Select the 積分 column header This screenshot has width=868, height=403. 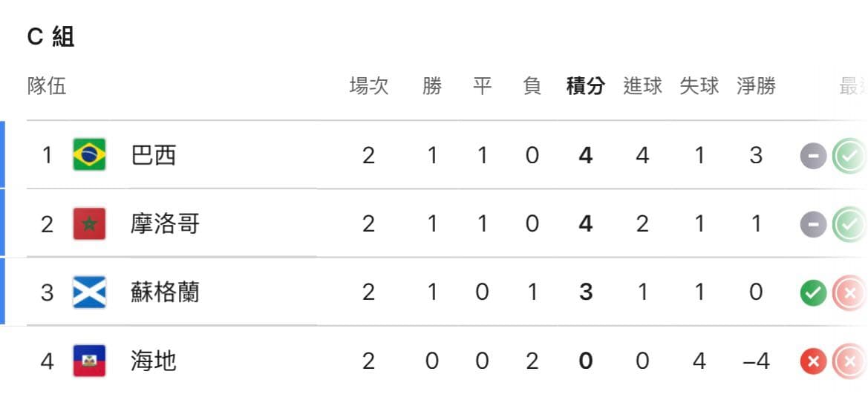[x=586, y=86]
